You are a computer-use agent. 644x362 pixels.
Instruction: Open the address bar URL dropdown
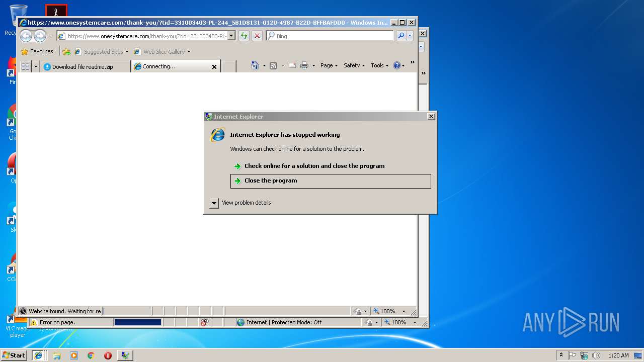pyautogui.click(x=231, y=36)
